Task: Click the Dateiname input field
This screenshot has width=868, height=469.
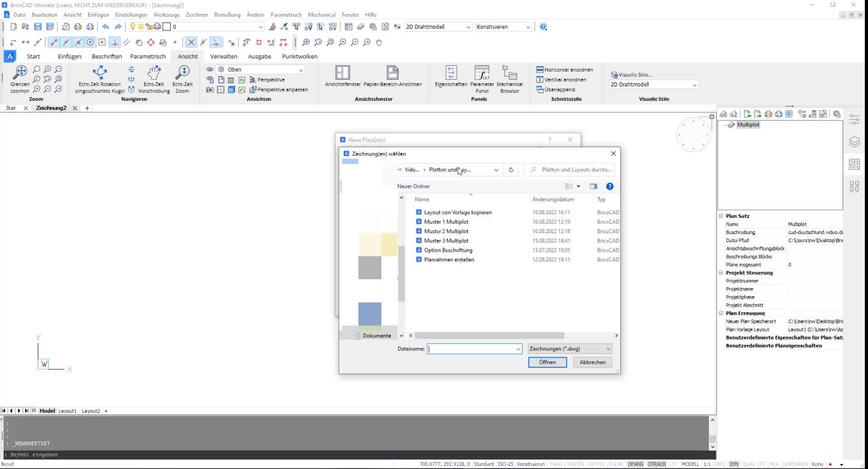Action: tap(474, 349)
